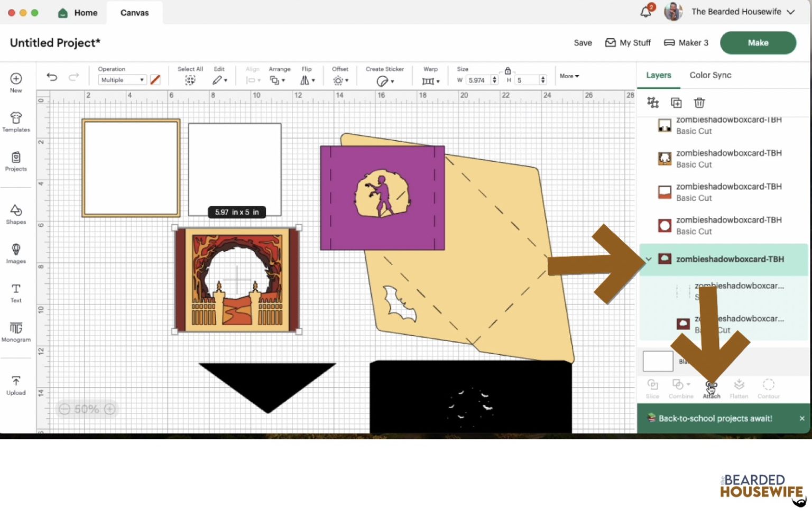Click the Save button
Image resolution: width=812 pixels, height=516 pixels.
click(583, 43)
